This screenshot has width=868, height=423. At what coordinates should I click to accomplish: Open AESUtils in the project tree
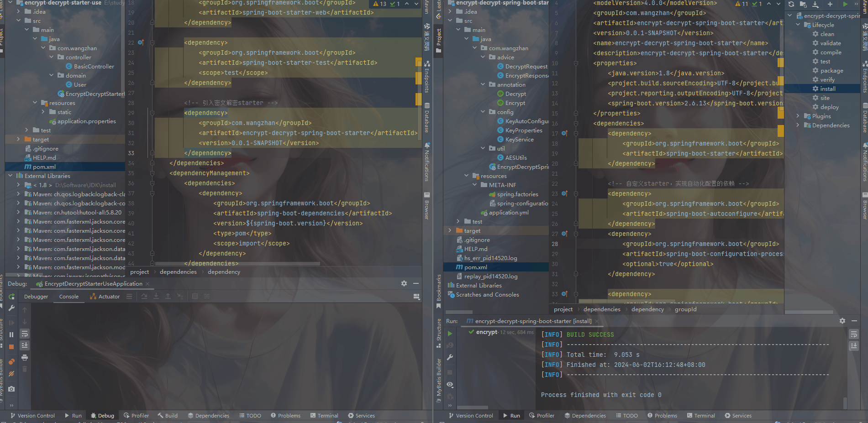pos(516,157)
